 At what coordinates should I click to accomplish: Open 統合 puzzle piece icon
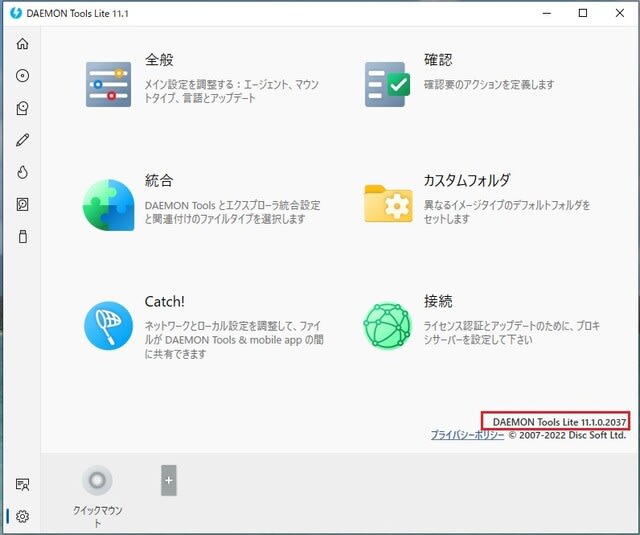109,205
